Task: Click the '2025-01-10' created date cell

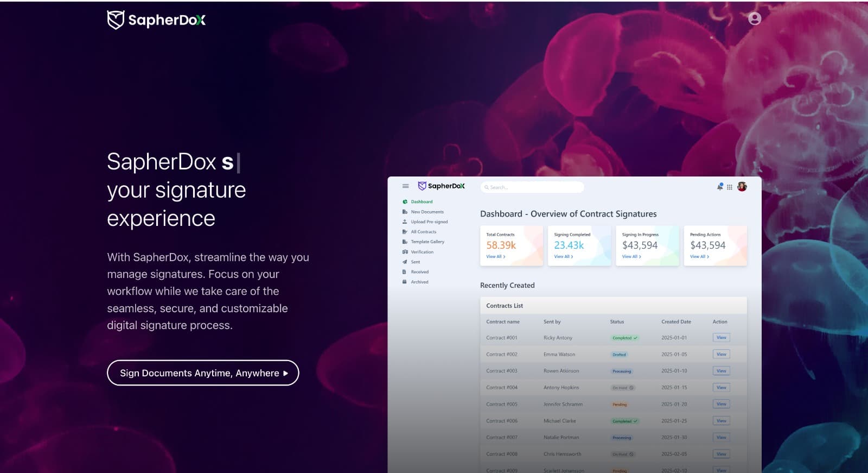Action: coord(674,371)
